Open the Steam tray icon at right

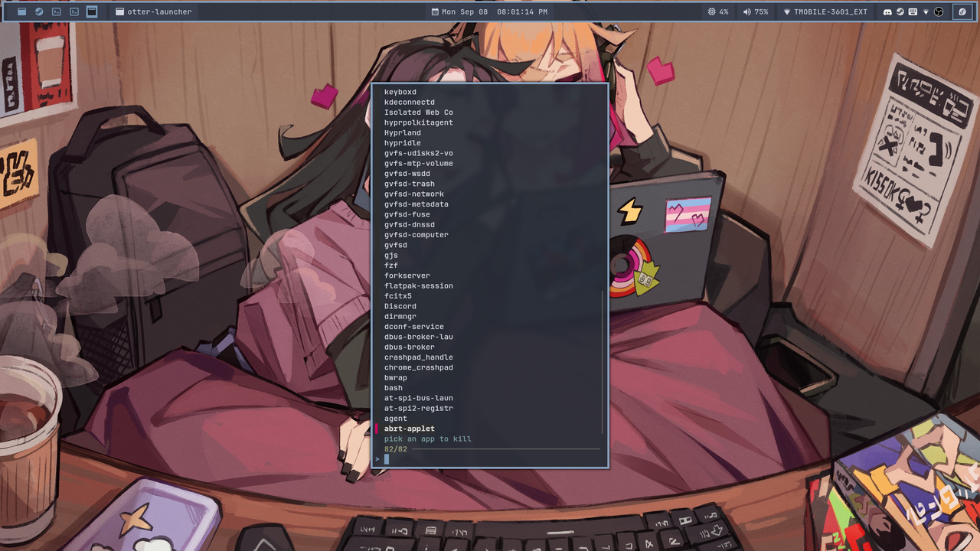(x=900, y=12)
